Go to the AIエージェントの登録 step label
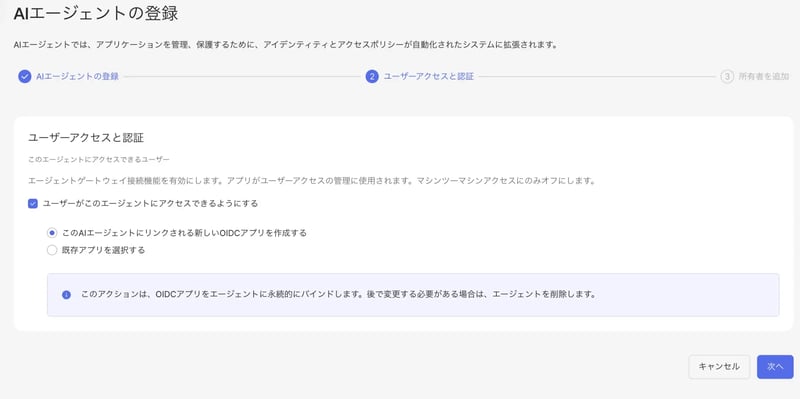The image size is (800, 399). click(x=77, y=77)
